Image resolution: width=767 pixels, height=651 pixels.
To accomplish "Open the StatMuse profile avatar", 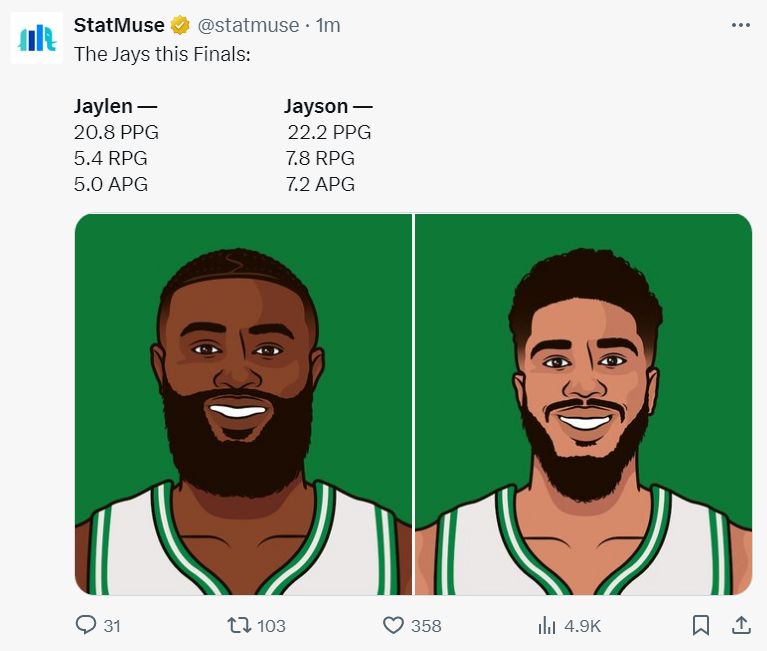I will (36, 38).
